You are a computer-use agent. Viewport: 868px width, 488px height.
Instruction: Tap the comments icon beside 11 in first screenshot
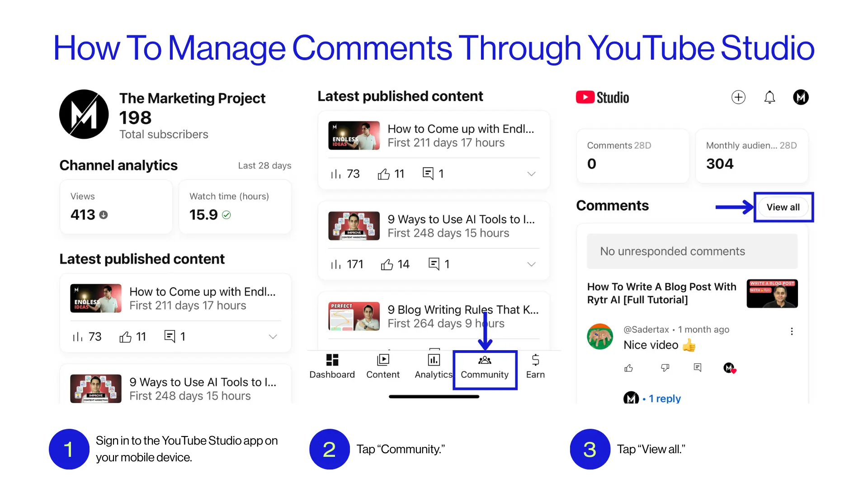point(170,336)
